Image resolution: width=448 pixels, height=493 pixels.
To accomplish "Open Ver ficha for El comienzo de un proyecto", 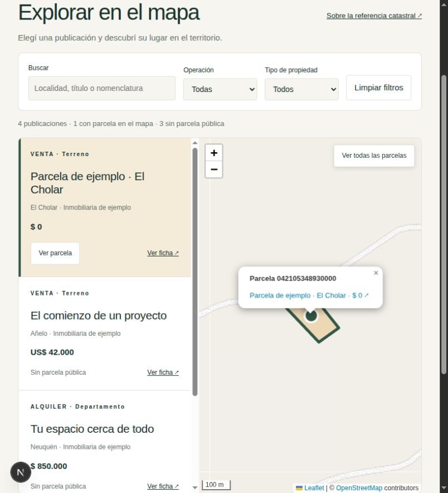I will (x=163, y=373).
